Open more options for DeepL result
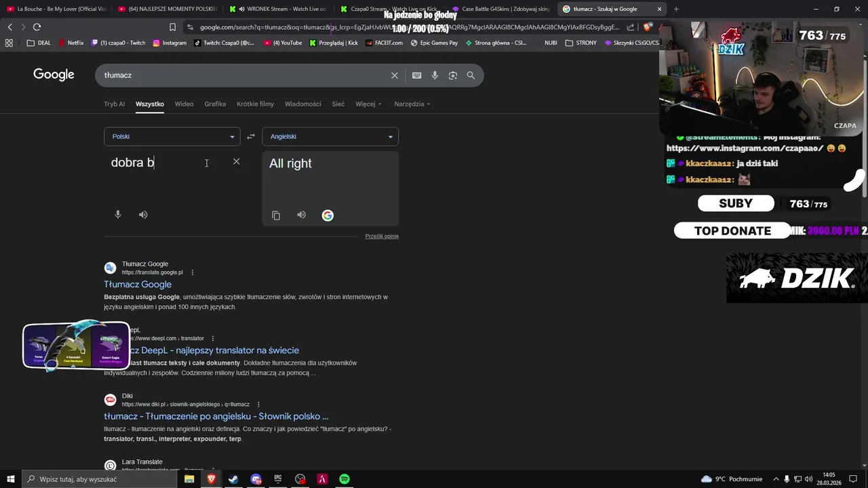Viewport: 868px width, 488px height. point(213,338)
